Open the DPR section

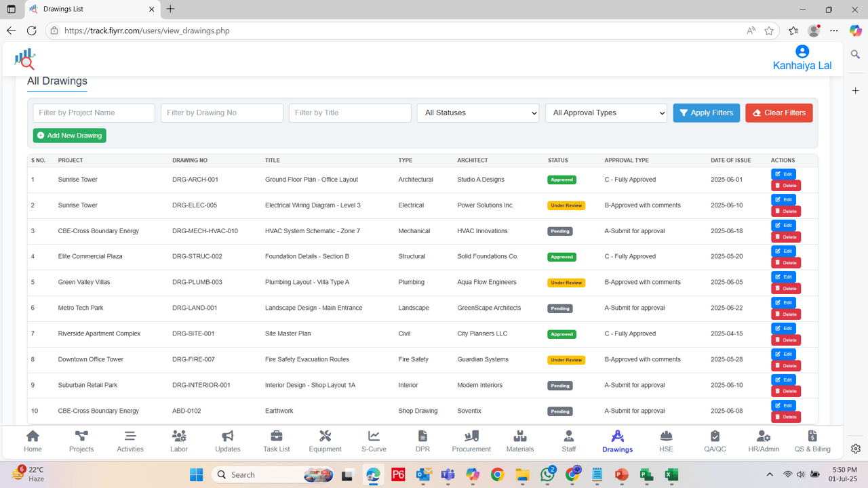[x=422, y=441]
